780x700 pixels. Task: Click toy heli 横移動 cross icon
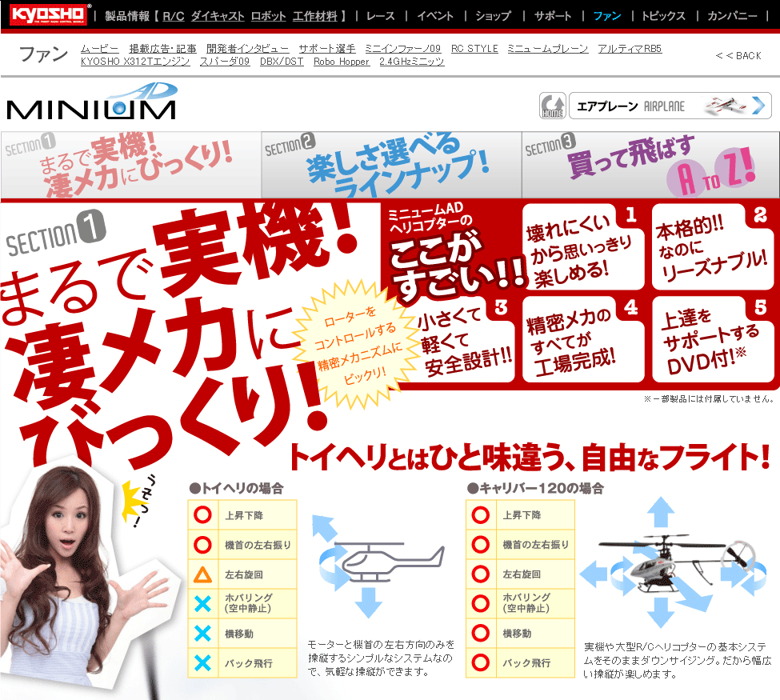pos(202,634)
